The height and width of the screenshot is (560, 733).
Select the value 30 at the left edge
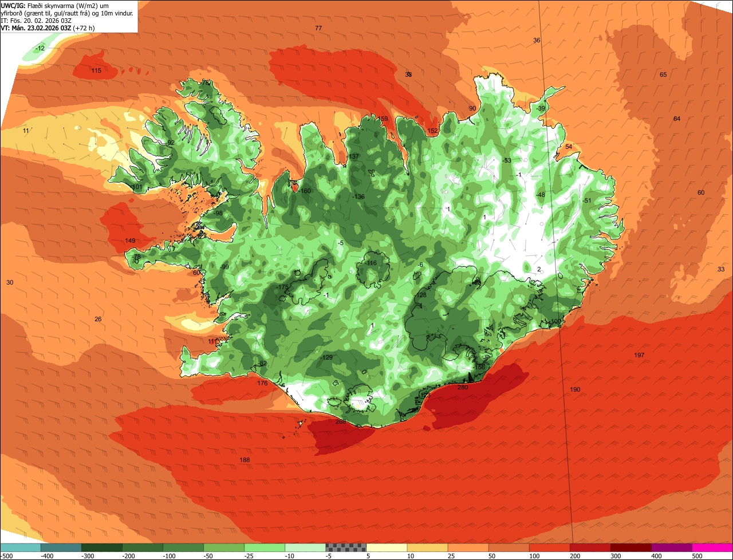click(10, 283)
